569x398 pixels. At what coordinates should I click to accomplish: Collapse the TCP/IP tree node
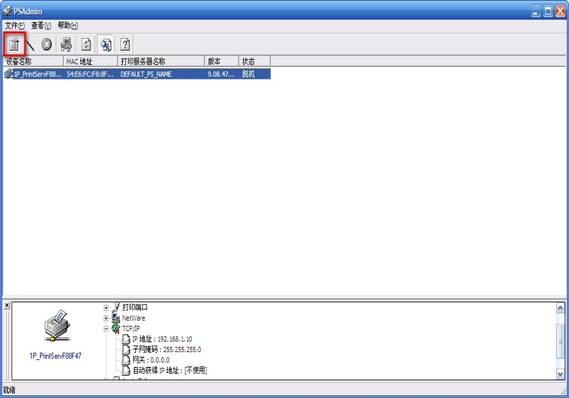(106, 329)
